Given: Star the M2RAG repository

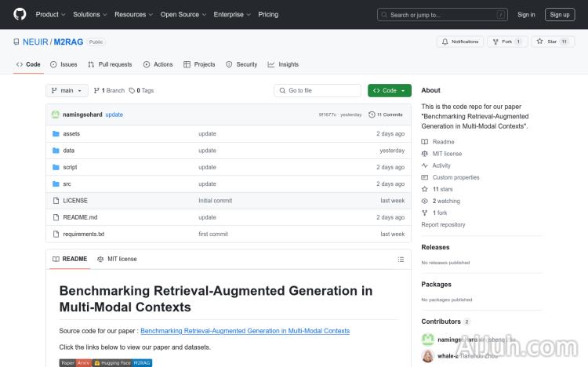Looking at the screenshot, I should pyautogui.click(x=548, y=42).
